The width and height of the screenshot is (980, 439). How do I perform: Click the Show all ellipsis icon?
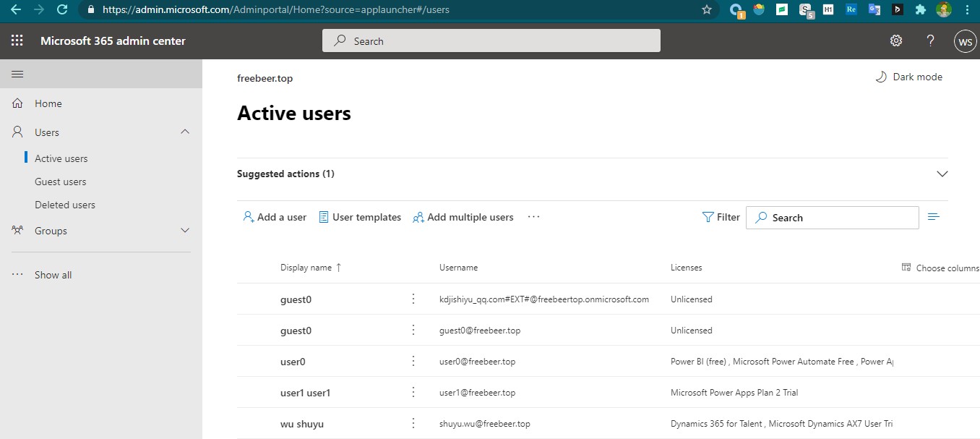[x=17, y=275]
